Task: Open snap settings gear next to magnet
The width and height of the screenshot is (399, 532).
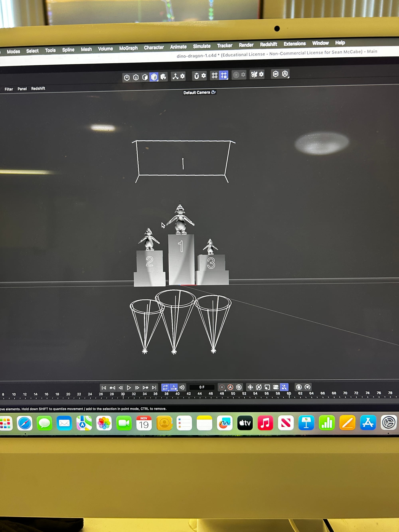Action: click(x=204, y=76)
